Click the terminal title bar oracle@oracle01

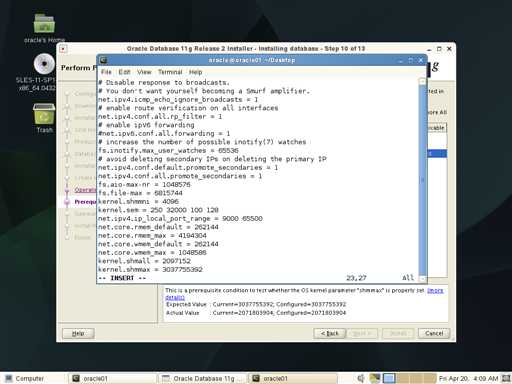coord(252,60)
